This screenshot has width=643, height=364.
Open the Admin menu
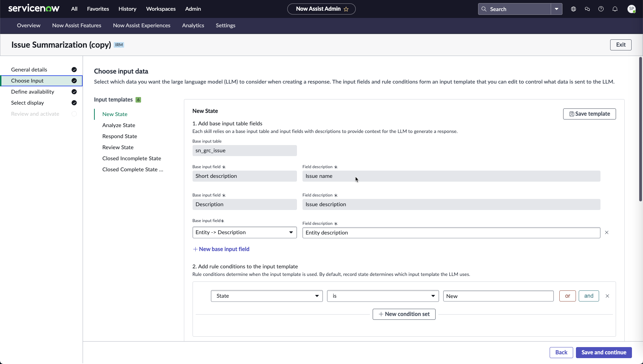pyautogui.click(x=193, y=9)
